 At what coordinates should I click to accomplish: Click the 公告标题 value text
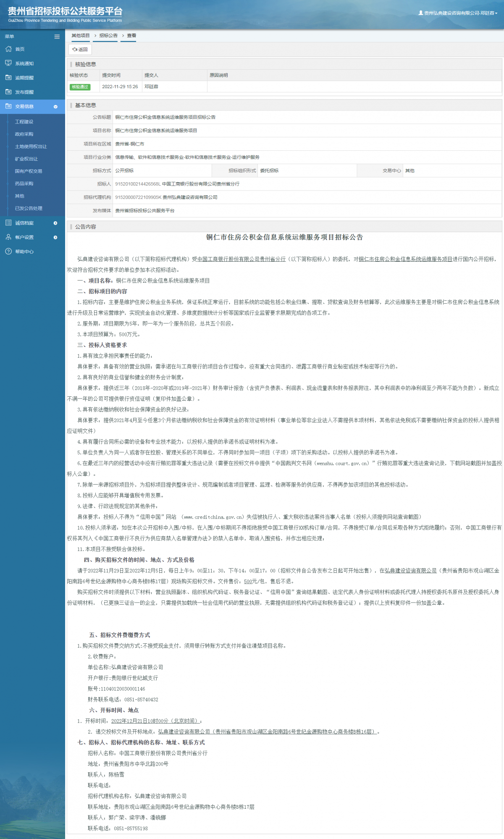pos(165,117)
